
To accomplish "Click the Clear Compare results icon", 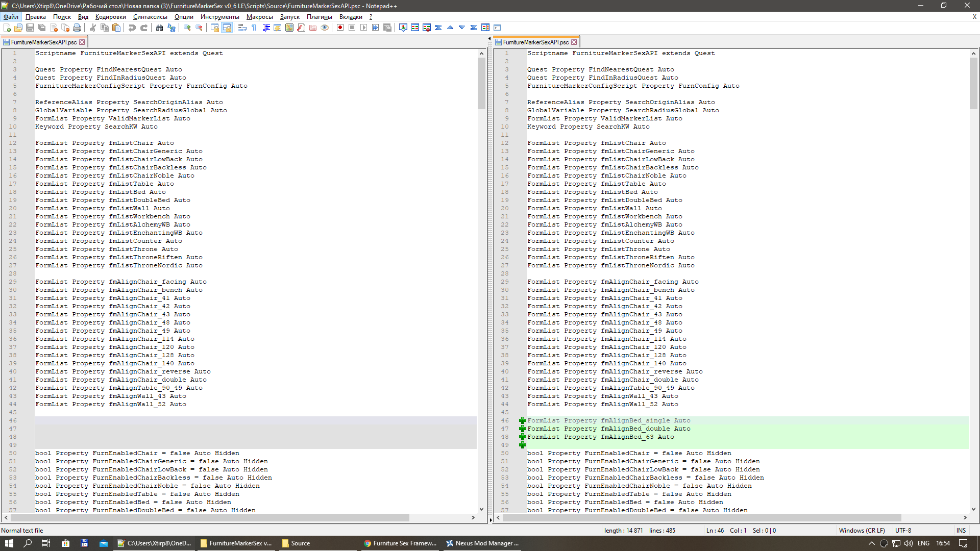I will pos(427,28).
